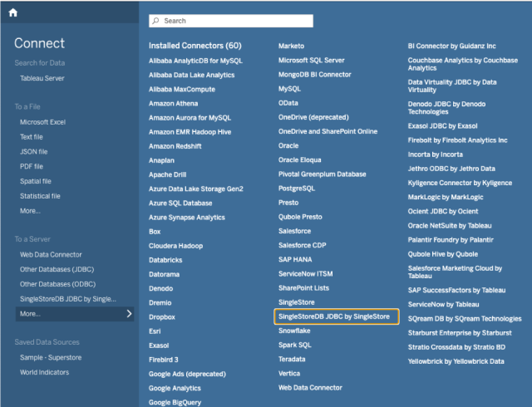Select Azure Synapse Analytics
The image size is (532, 407).
(x=187, y=218)
